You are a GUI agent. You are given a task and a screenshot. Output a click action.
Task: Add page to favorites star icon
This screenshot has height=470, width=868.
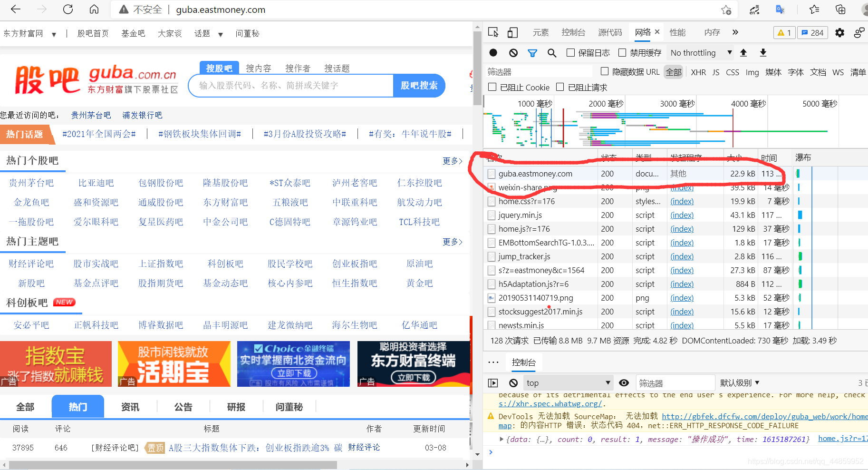[x=726, y=10]
